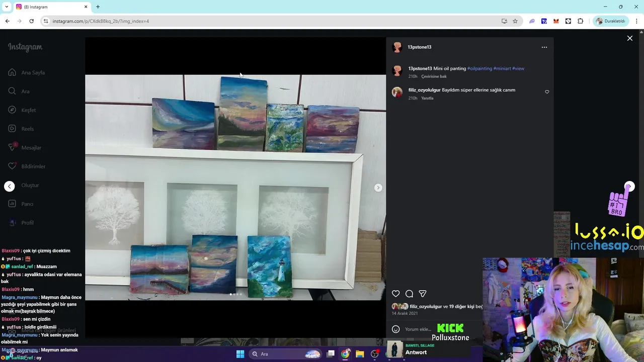Image resolution: width=644 pixels, height=362 pixels.
Task: Open a new browser tab
Action: click(x=98, y=7)
